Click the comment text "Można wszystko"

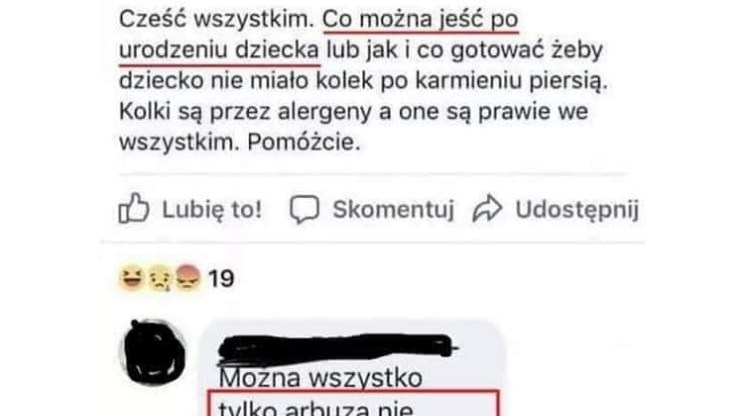(321, 378)
